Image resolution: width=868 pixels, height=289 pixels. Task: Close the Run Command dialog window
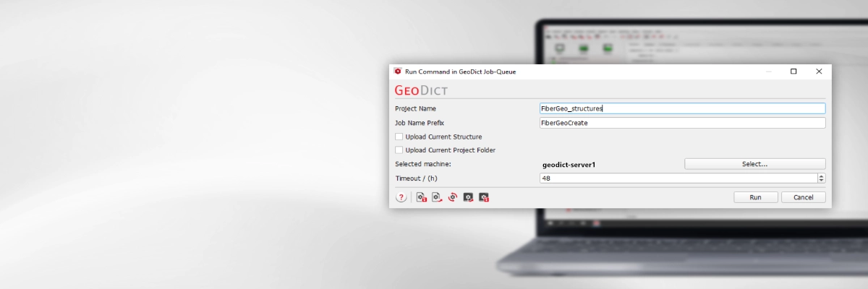click(x=819, y=72)
